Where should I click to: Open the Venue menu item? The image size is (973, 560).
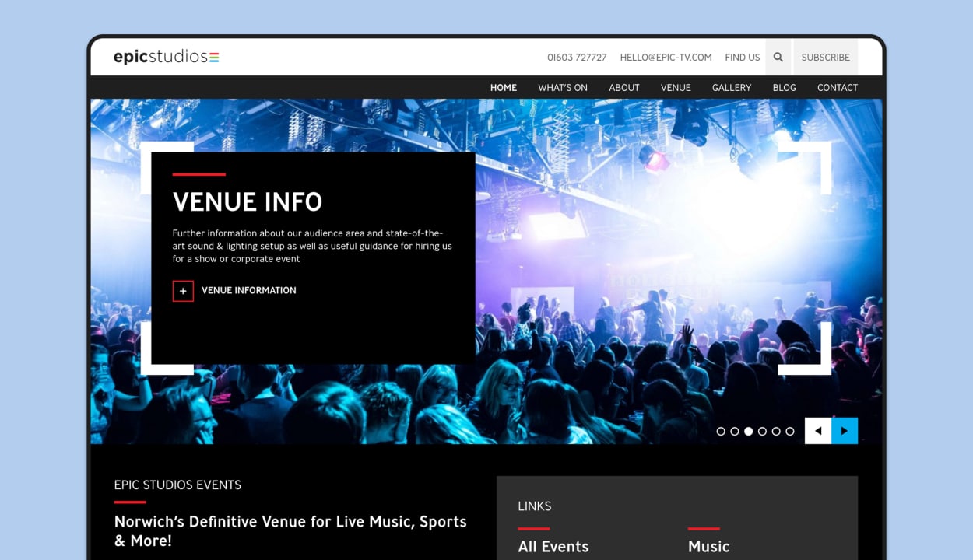tap(676, 88)
